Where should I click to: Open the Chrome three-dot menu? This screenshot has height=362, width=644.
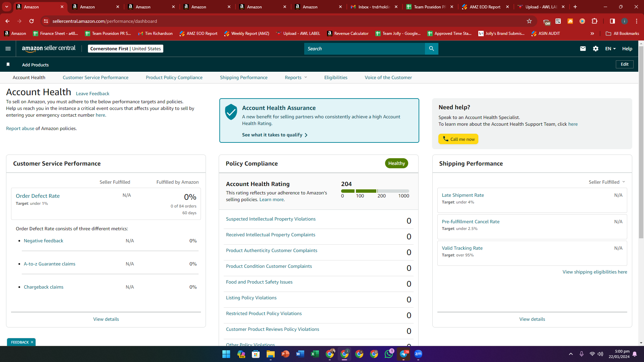pos(637,21)
